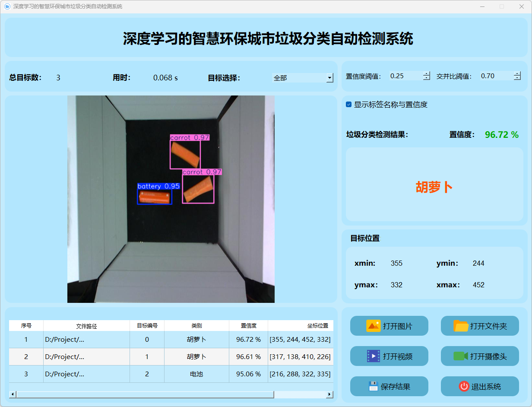The height and width of the screenshot is (407, 532).
Task: Minimize the detection system window
Action: (x=482, y=6)
